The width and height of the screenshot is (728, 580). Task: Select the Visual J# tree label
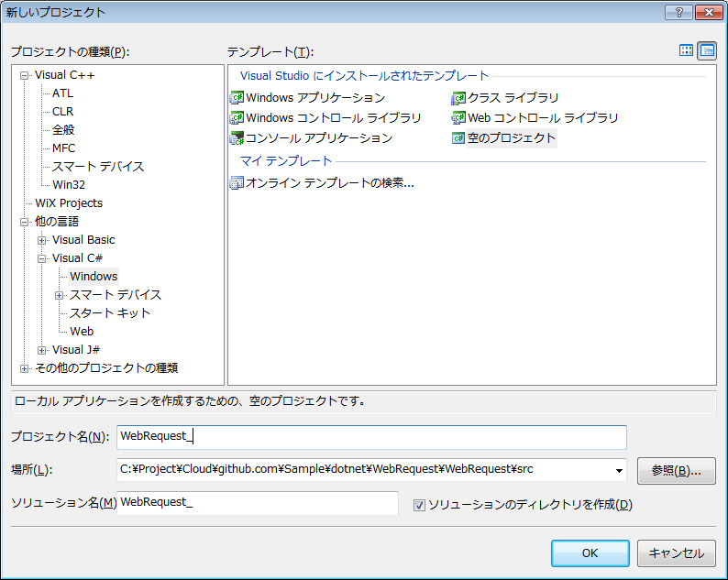tap(76, 350)
